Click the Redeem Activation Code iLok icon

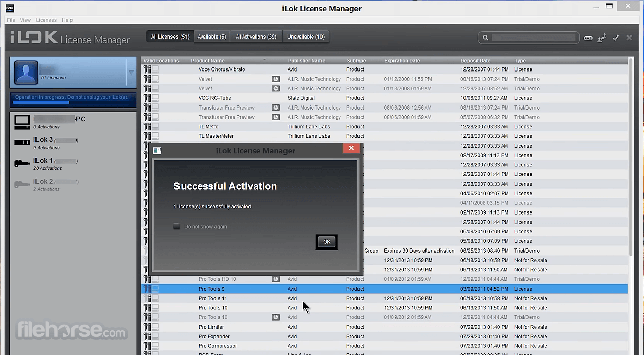[588, 38]
